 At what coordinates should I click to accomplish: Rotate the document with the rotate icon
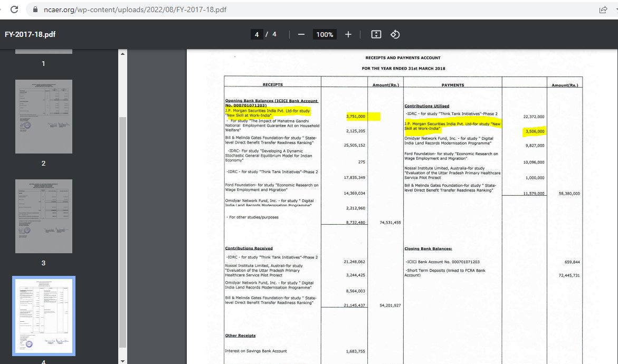395,34
